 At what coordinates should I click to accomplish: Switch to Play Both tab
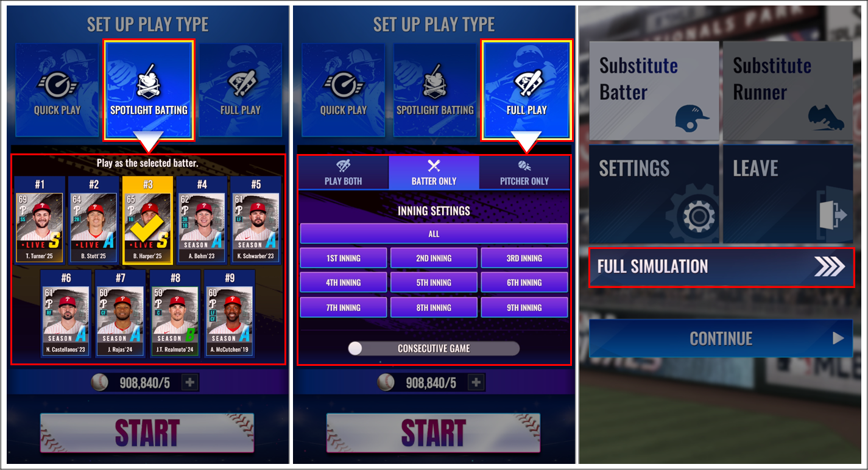pyautogui.click(x=344, y=172)
